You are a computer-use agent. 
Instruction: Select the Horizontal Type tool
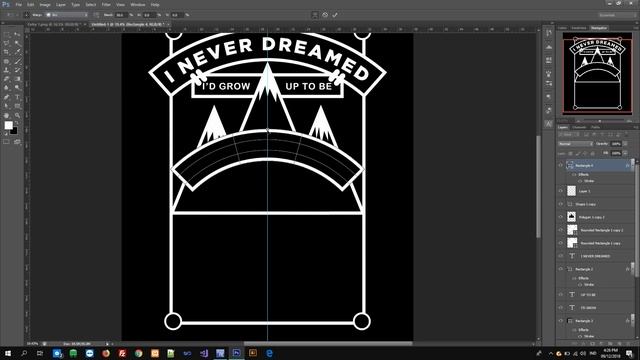17,97
